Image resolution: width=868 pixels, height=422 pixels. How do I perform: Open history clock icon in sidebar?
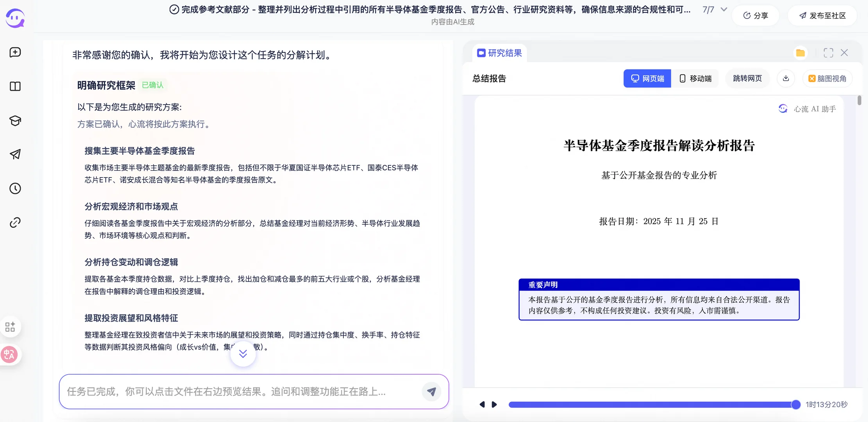(15, 188)
